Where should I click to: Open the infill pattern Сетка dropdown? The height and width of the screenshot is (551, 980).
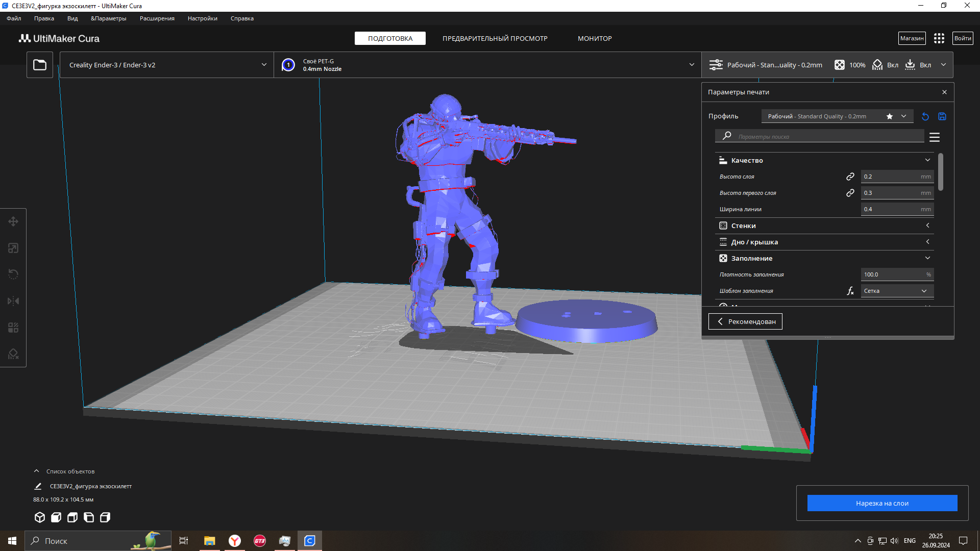tap(897, 291)
